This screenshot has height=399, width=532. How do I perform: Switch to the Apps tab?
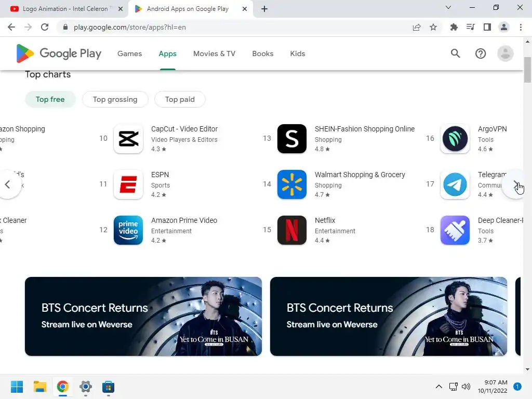[168, 54]
